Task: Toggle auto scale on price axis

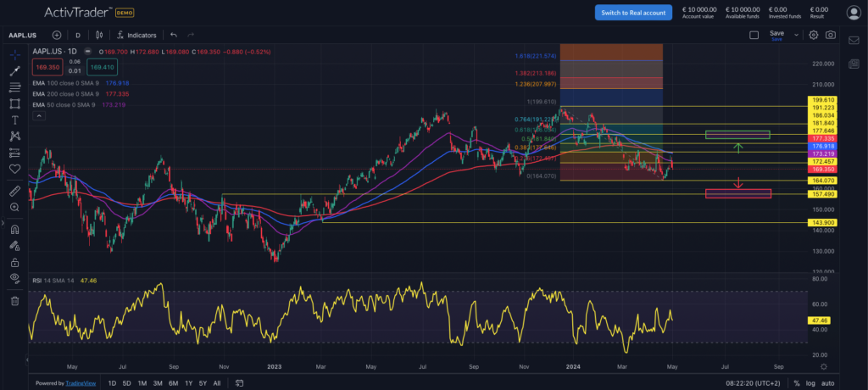Action: (827, 383)
